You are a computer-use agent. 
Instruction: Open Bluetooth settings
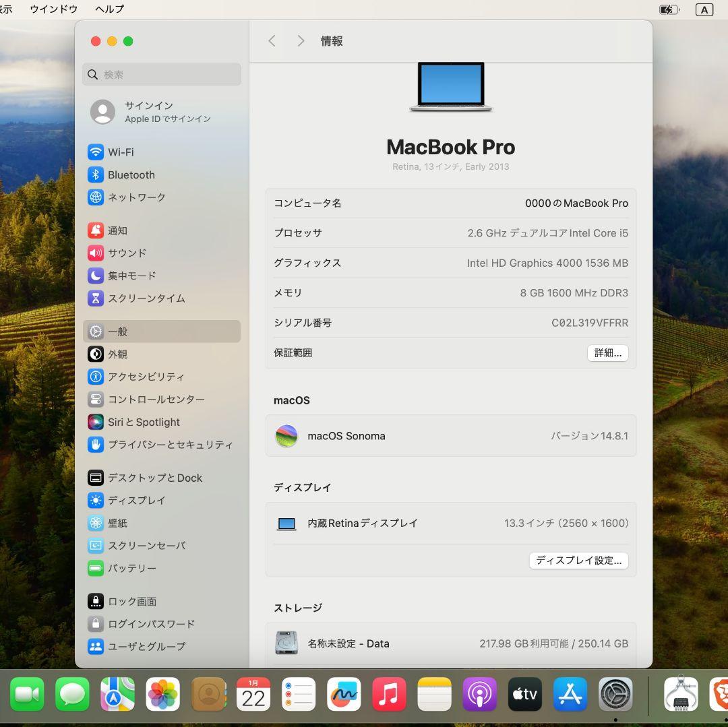[131, 175]
